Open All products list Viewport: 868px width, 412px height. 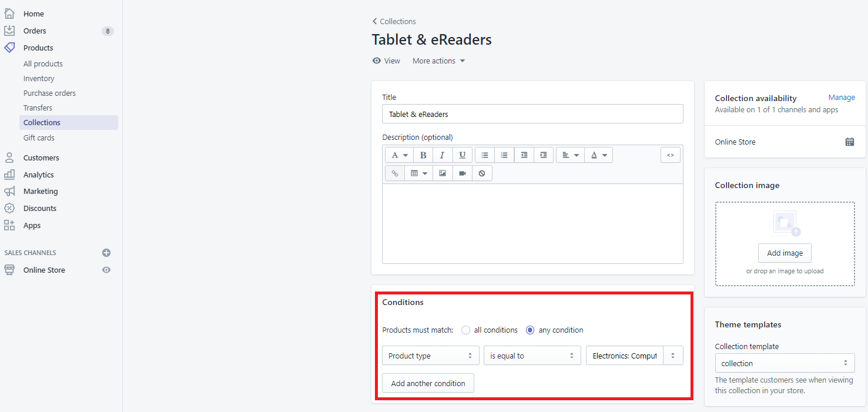(43, 63)
